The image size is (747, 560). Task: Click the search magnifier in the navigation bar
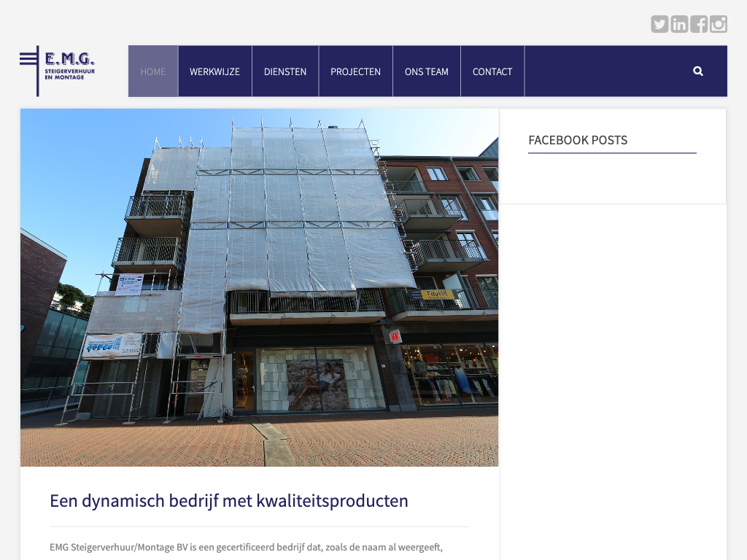(698, 71)
